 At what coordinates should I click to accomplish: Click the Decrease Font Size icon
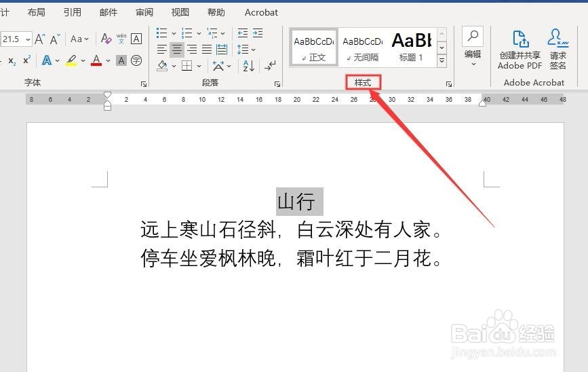click(x=55, y=39)
